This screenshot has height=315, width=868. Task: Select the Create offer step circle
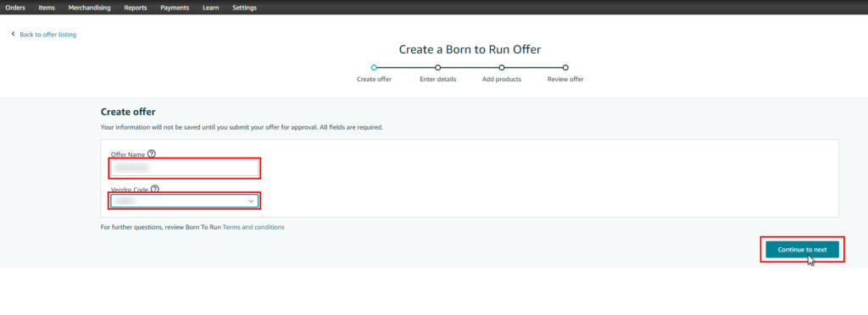pyautogui.click(x=374, y=68)
